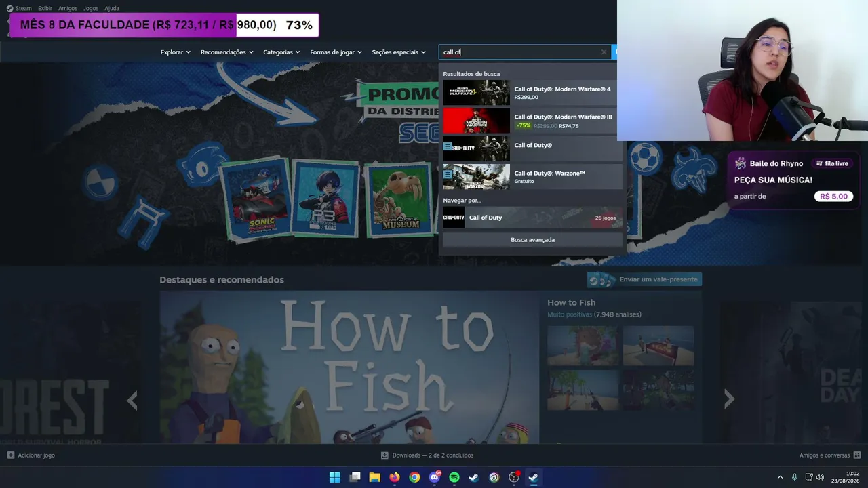Open the Exibir menu
This screenshot has width=868, height=488.
point(45,8)
